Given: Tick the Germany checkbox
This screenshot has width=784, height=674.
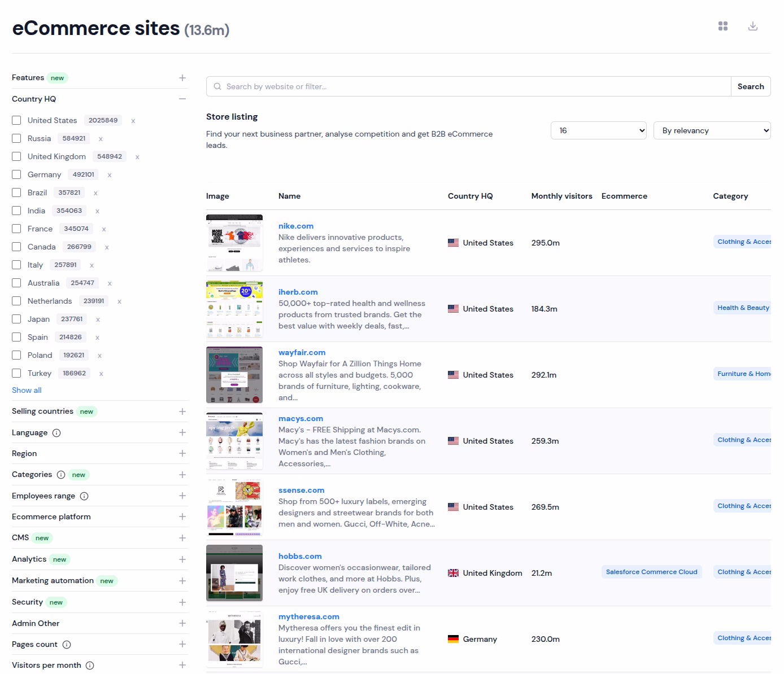Looking at the screenshot, I should click(16, 174).
